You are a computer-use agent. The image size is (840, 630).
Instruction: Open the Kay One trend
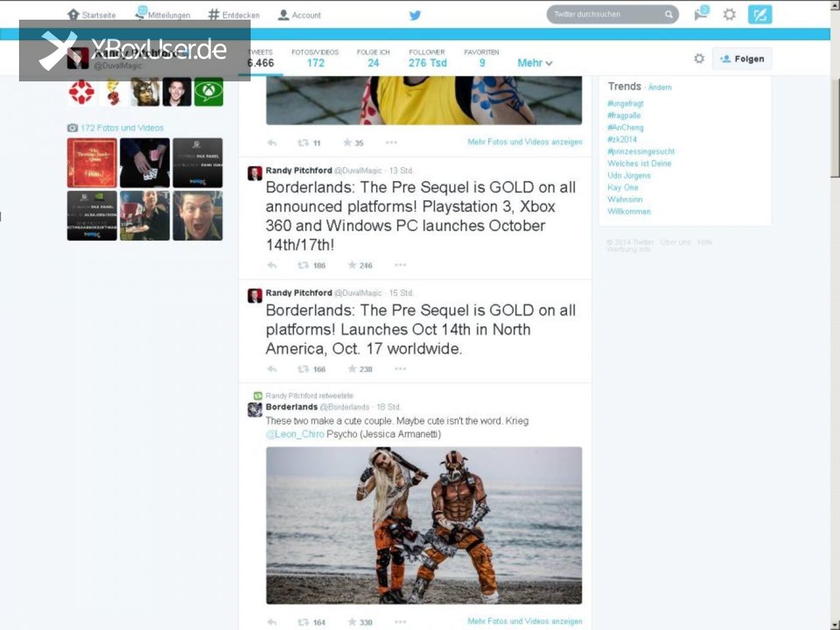623,187
